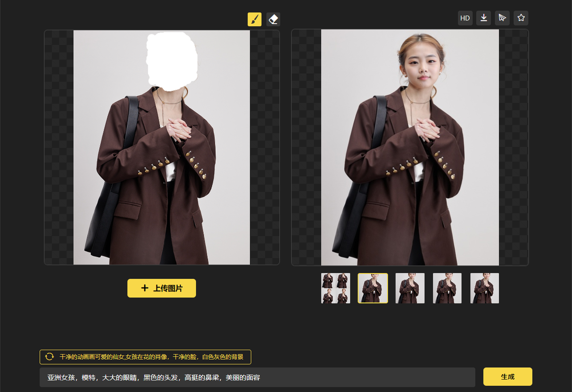This screenshot has height=392, width=572.
Task: Choose the third result thumbnail
Action: click(410, 288)
